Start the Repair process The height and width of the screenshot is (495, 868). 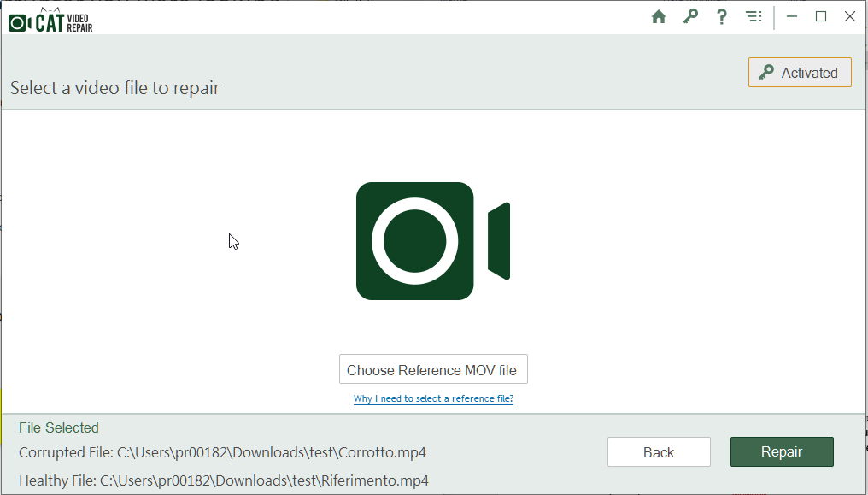coord(781,452)
